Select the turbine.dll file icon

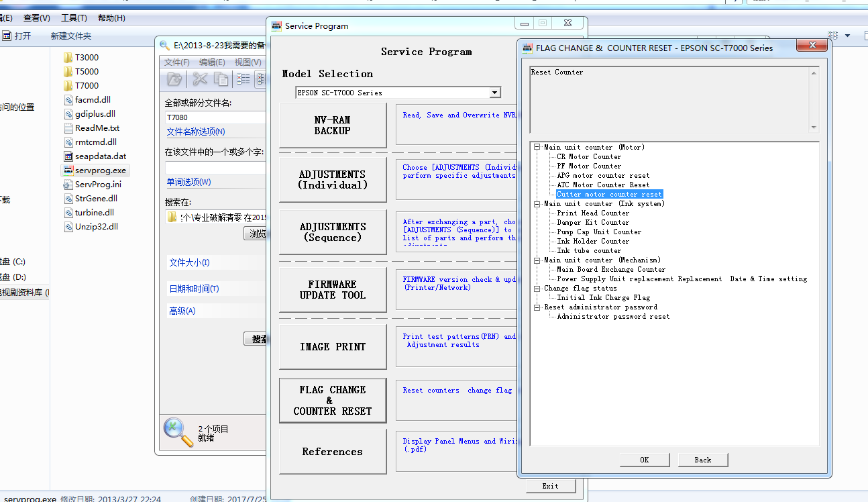(x=68, y=212)
